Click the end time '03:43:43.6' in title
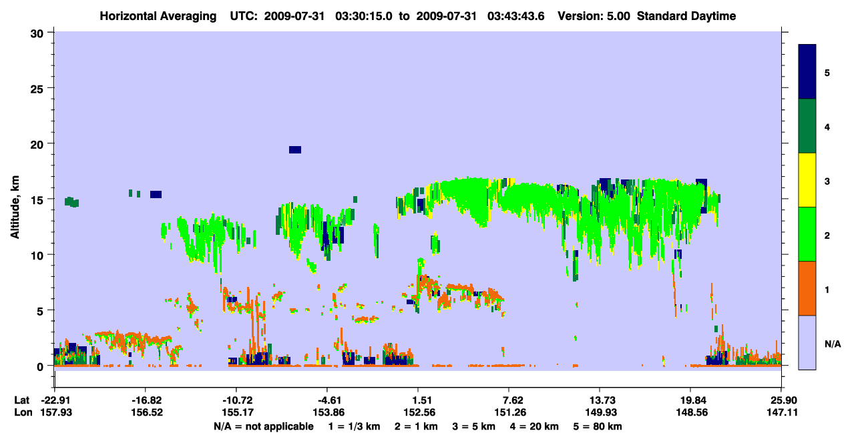 coord(517,16)
